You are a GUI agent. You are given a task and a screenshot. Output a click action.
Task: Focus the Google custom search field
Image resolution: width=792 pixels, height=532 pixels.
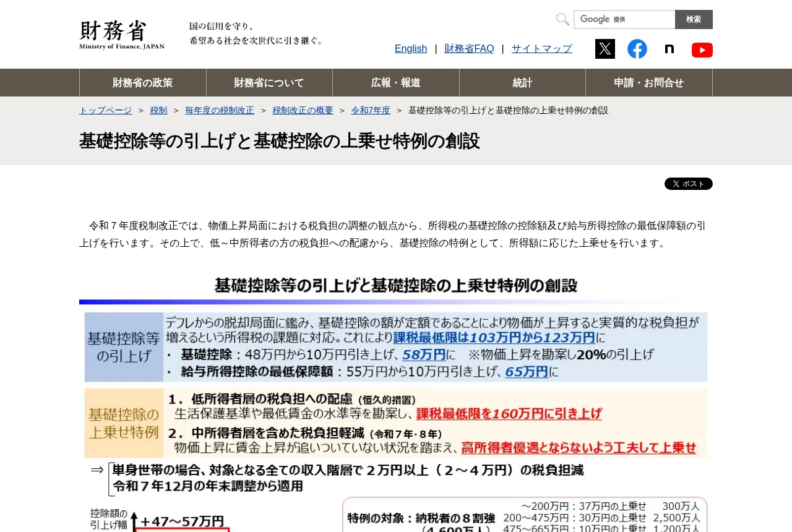[624, 19]
